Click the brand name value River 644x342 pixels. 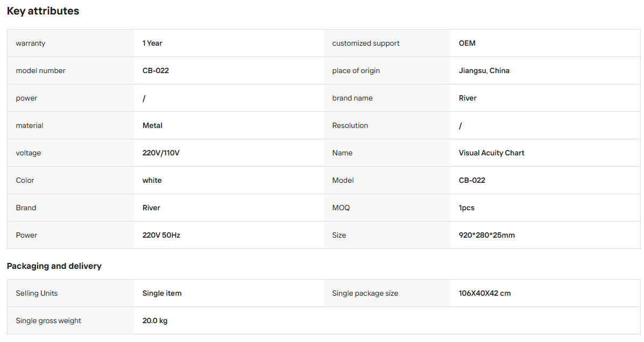pyautogui.click(x=468, y=98)
